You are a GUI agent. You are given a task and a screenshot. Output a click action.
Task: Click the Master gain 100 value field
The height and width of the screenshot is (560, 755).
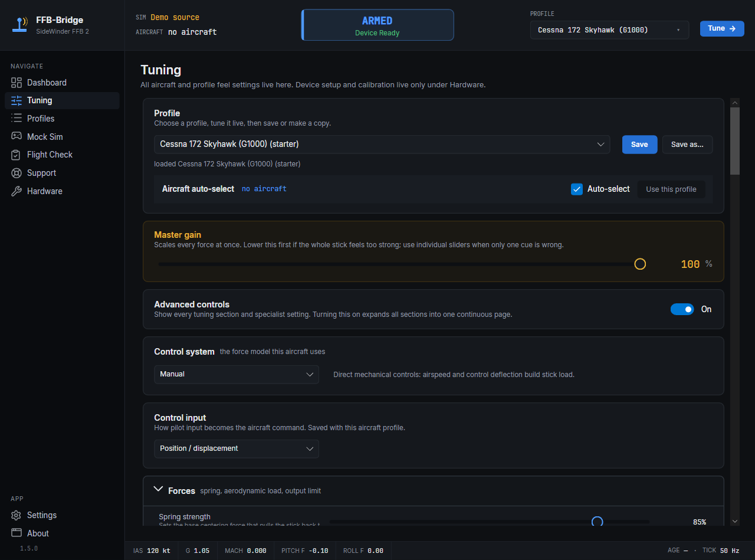(x=690, y=264)
